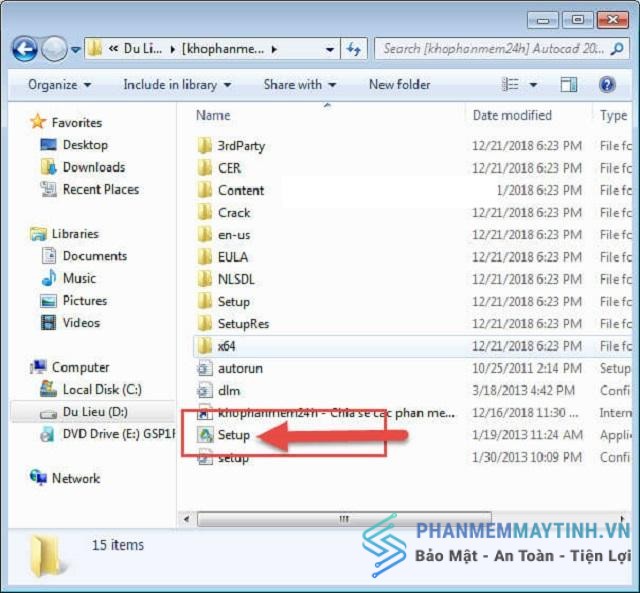This screenshot has height=593, width=640.
Task: Change your view icon
Action: click(510, 84)
